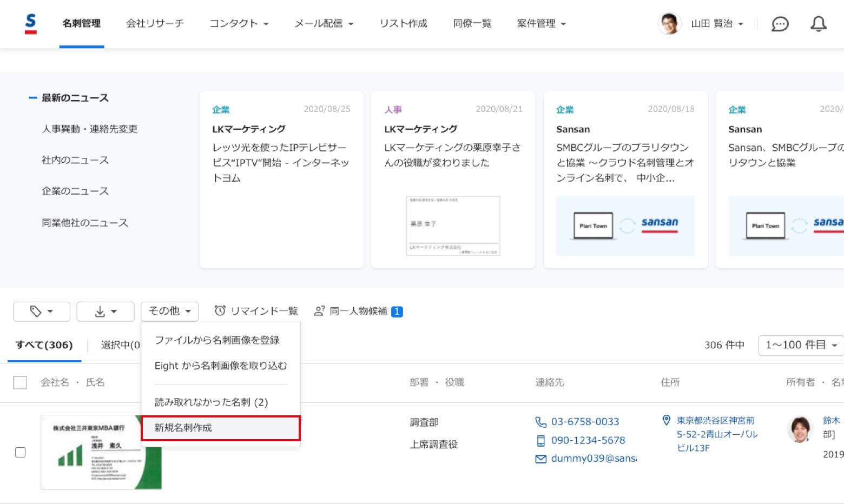The width and height of the screenshot is (844, 504).
Task: Click the 306 件中 count text
Action: (724, 345)
